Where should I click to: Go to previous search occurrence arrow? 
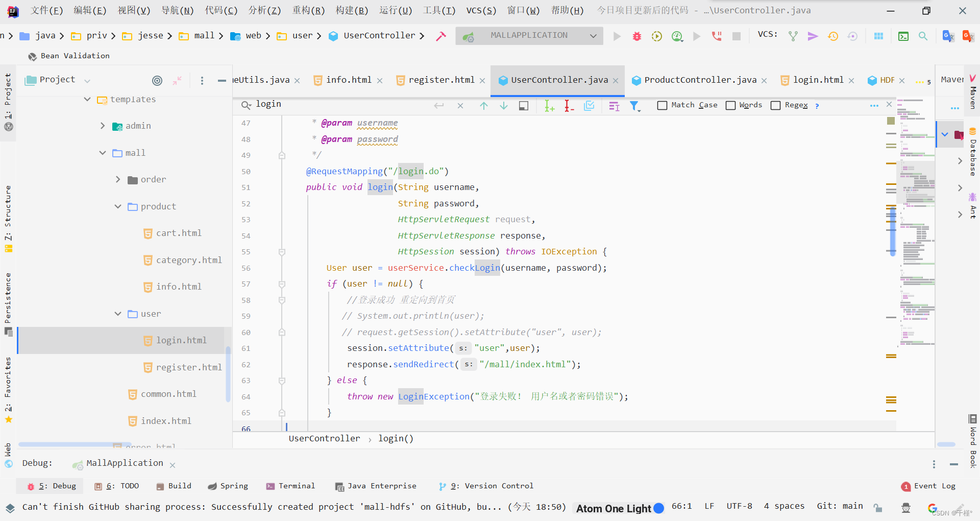484,106
